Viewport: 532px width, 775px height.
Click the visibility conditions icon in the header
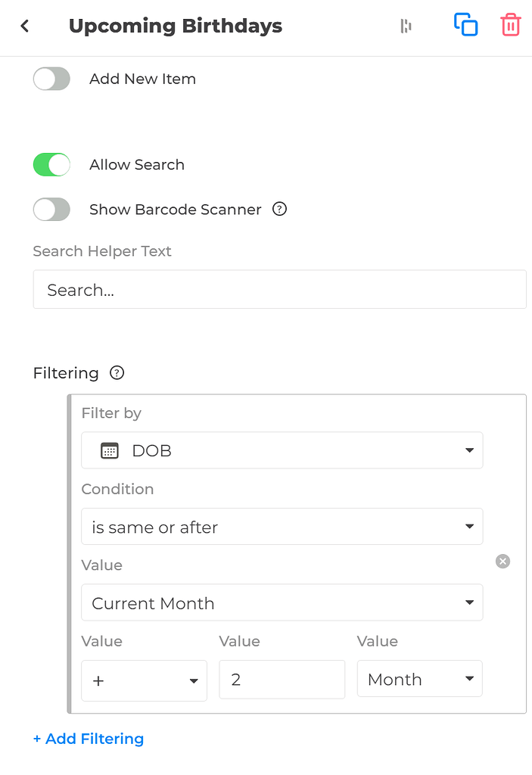tap(406, 25)
